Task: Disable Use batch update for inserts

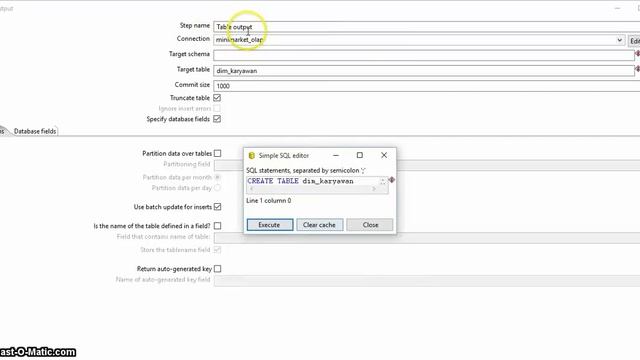Action: coord(218,207)
